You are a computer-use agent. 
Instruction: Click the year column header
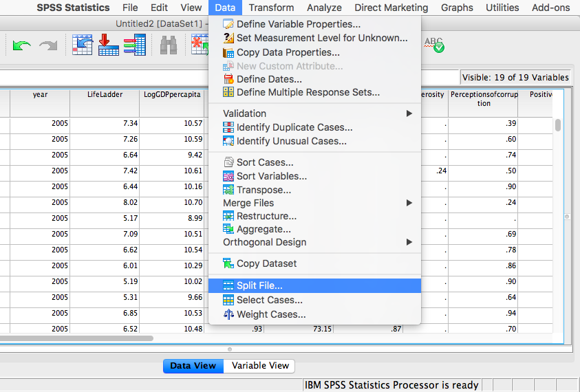pos(40,103)
